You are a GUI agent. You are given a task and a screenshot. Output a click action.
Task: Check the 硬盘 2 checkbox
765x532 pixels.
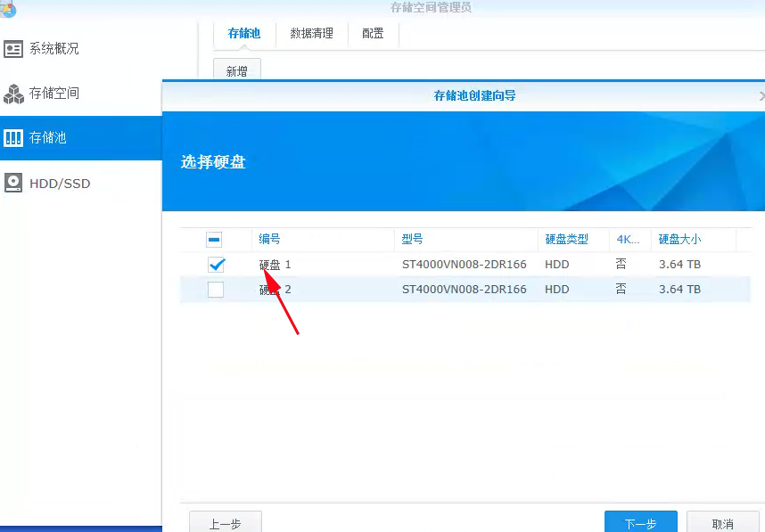tap(216, 290)
